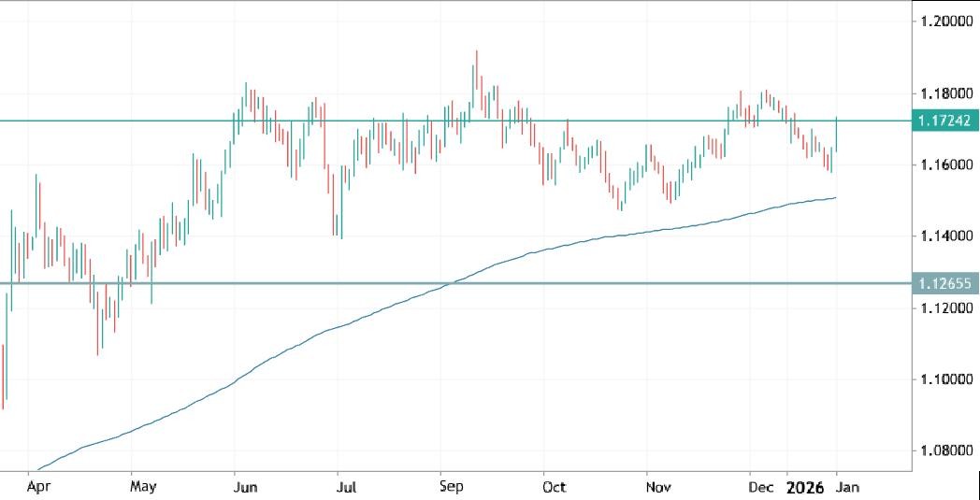Image resolution: width=980 pixels, height=500 pixels.
Task: Click the 2026 year label on time axis
Action: tap(805, 487)
